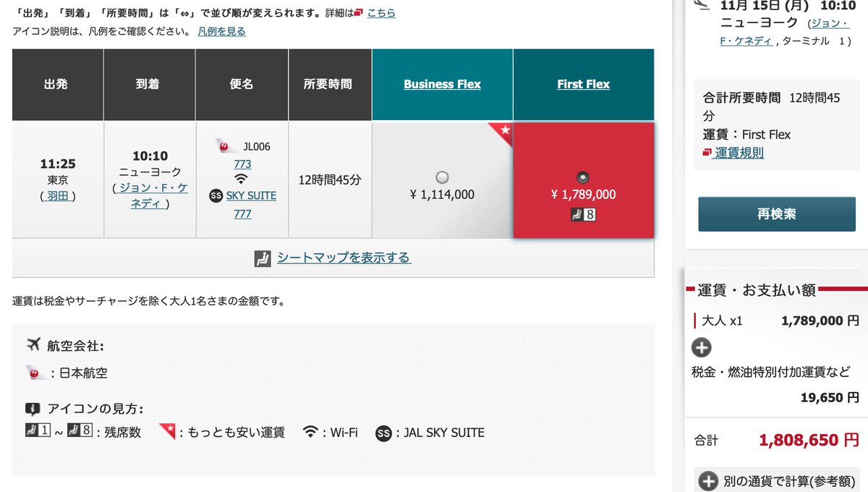Expand 別の通貨で計算(参考額) currency calculation
Viewport: 868px width, 492px height.
(x=709, y=481)
